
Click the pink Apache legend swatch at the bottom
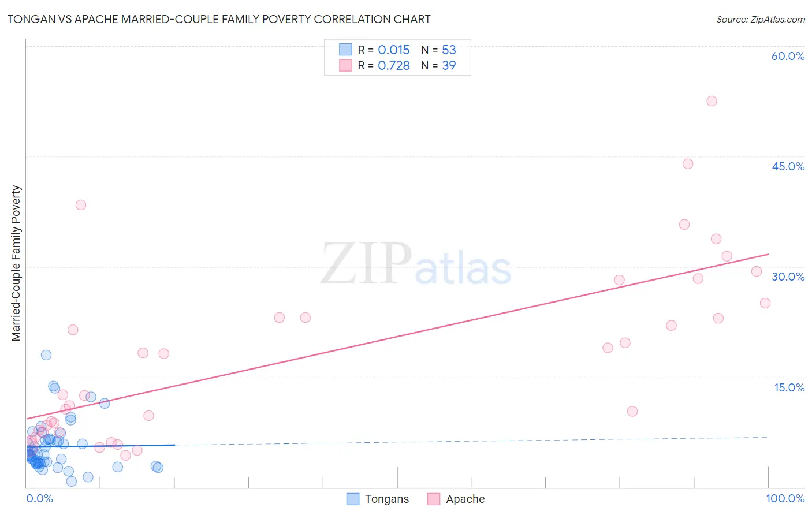(434, 499)
